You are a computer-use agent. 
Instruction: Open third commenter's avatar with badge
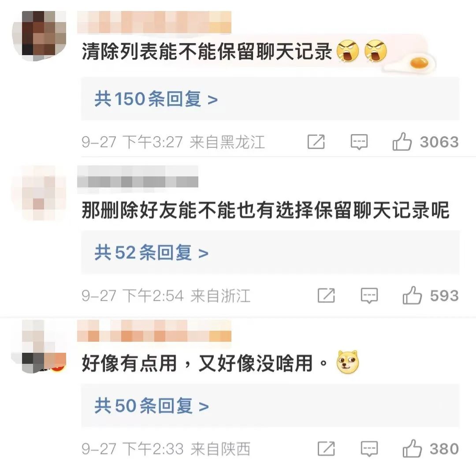point(39,346)
